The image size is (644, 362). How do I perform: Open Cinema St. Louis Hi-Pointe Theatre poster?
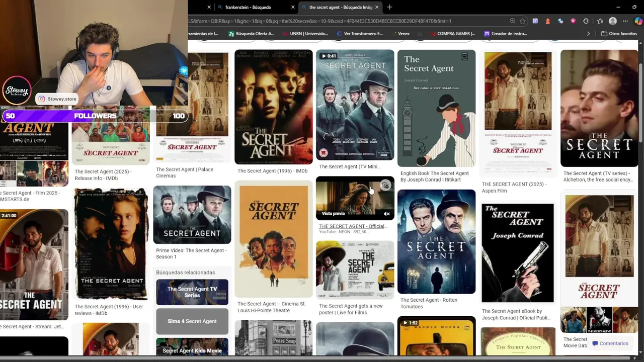click(273, 239)
